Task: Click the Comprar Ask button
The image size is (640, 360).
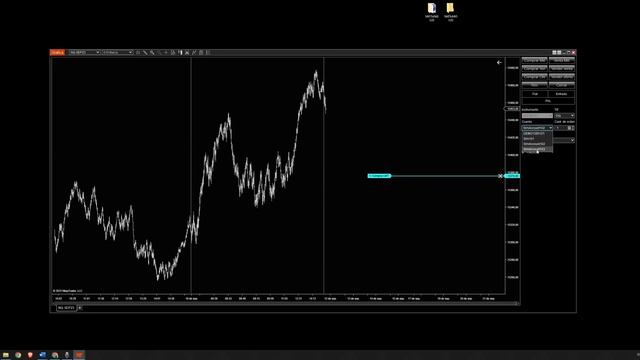Action: coord(534,69)
